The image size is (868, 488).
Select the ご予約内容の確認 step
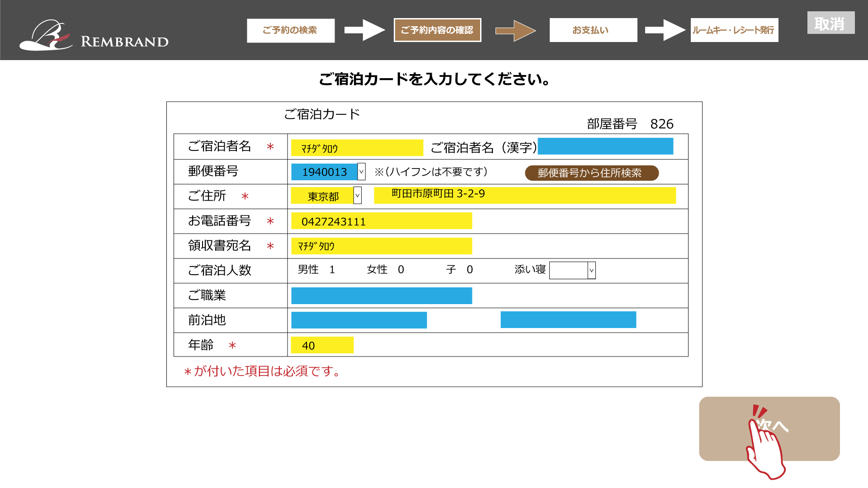tap(437, 30)
